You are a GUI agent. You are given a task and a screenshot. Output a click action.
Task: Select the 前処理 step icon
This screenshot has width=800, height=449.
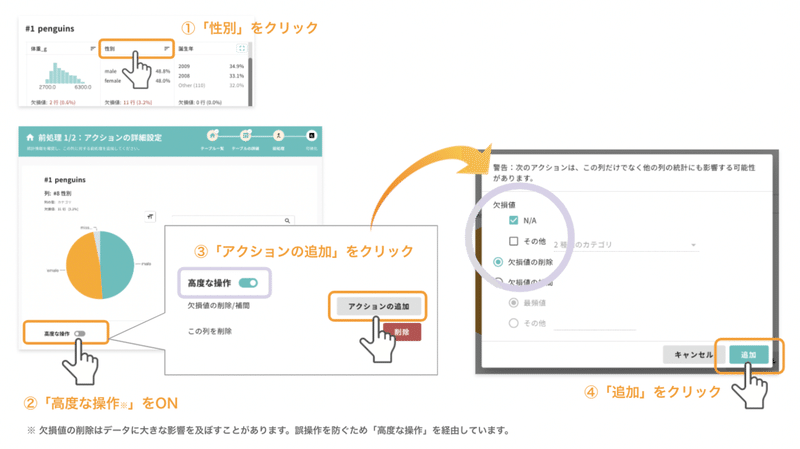pyautogui.click(x=278, y=135)
